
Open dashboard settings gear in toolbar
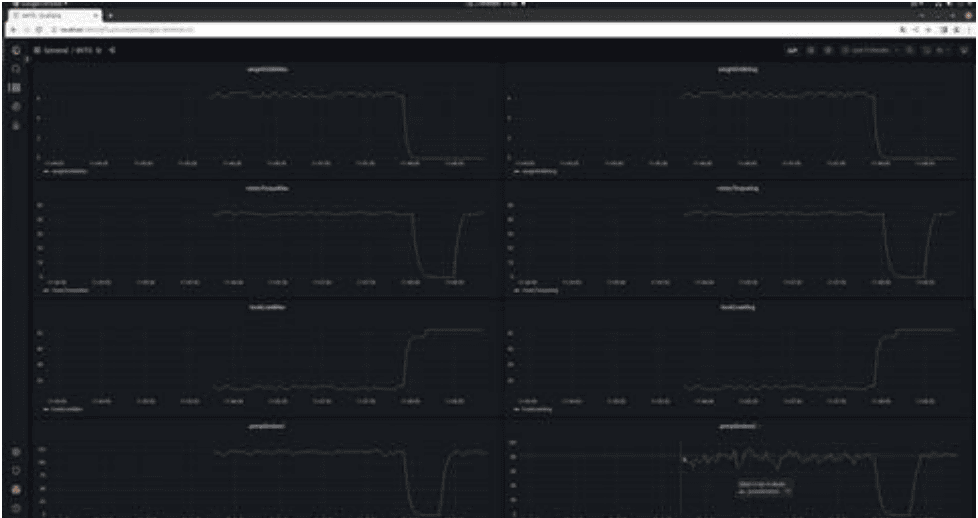pos(827,50)
